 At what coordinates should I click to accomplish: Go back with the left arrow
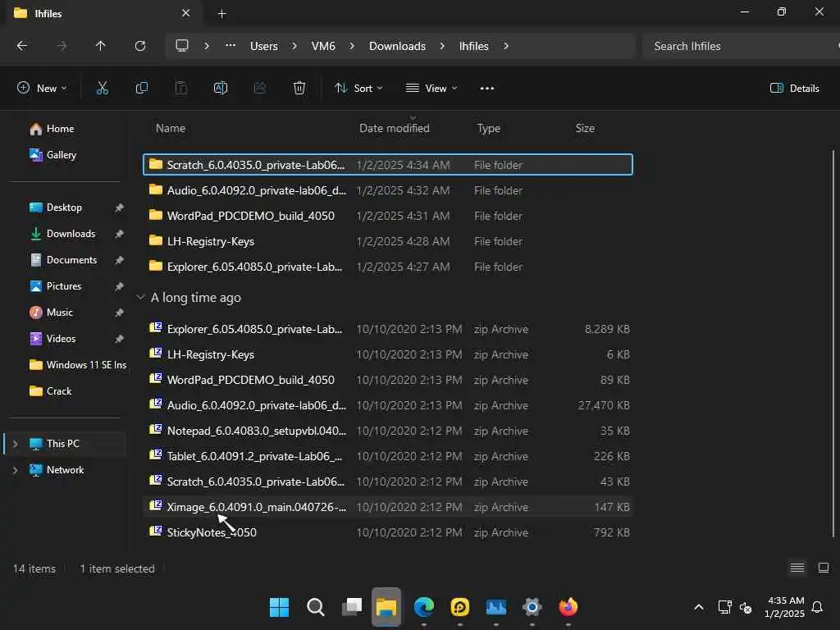point(22,46)
